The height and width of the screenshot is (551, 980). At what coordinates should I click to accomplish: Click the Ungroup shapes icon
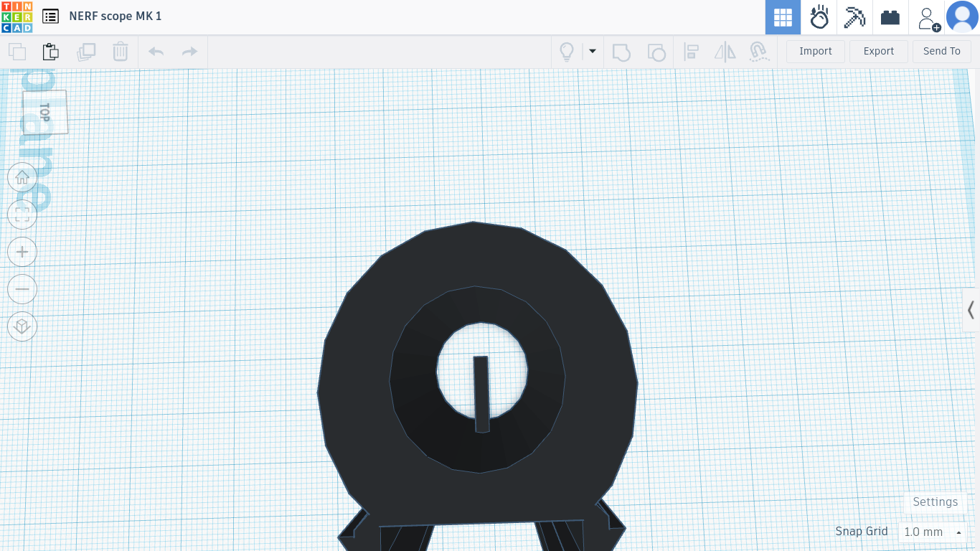point(656,52)
